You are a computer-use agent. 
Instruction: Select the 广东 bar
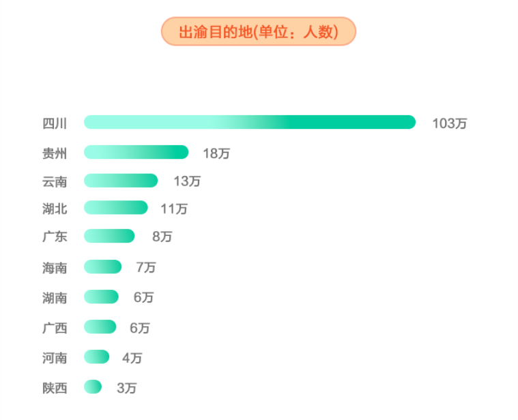pyautogui.click(x=109, y=236)
